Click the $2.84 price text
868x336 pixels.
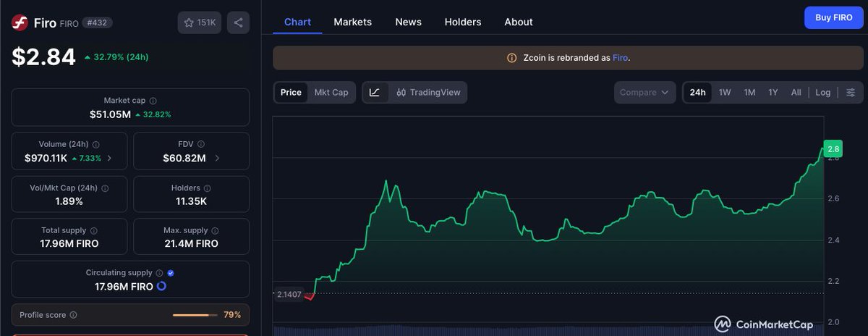coord(43,56)
